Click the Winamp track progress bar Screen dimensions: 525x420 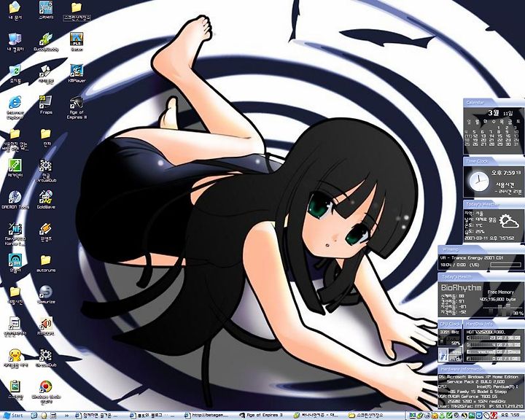pos(505,265)
